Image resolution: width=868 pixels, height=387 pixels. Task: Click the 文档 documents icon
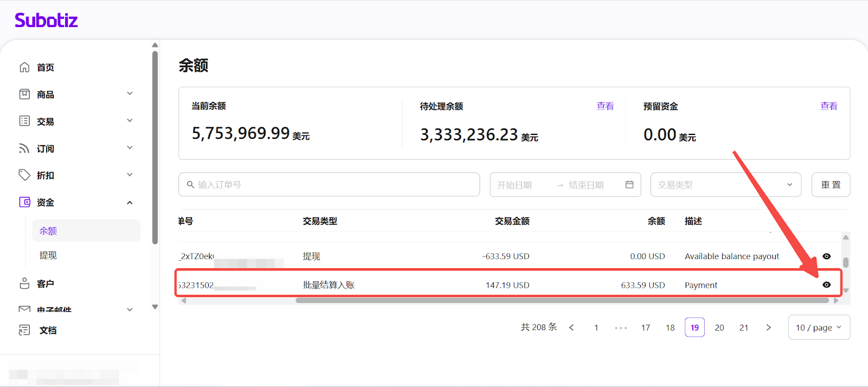point(24,330)
